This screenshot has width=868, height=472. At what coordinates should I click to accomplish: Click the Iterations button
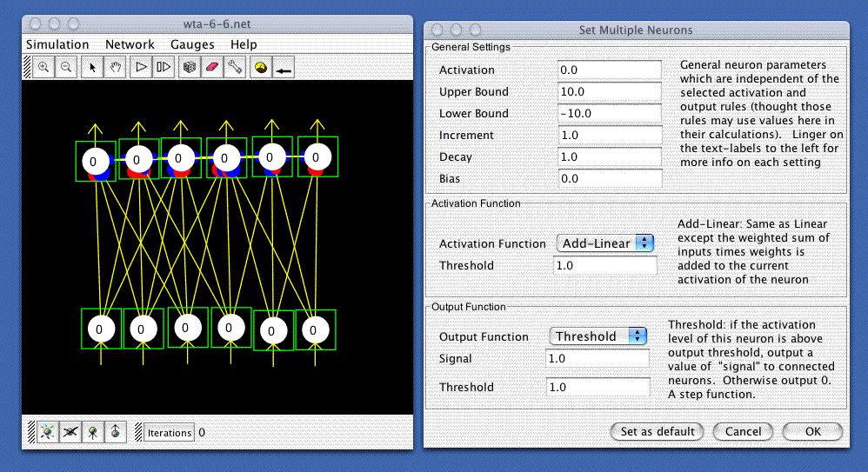169,432
